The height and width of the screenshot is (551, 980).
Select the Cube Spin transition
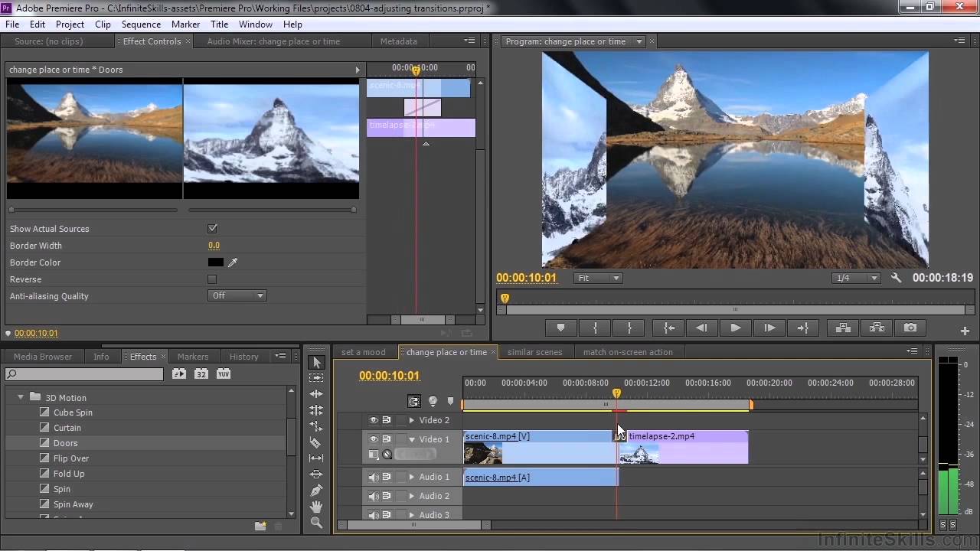click(73, 412)
